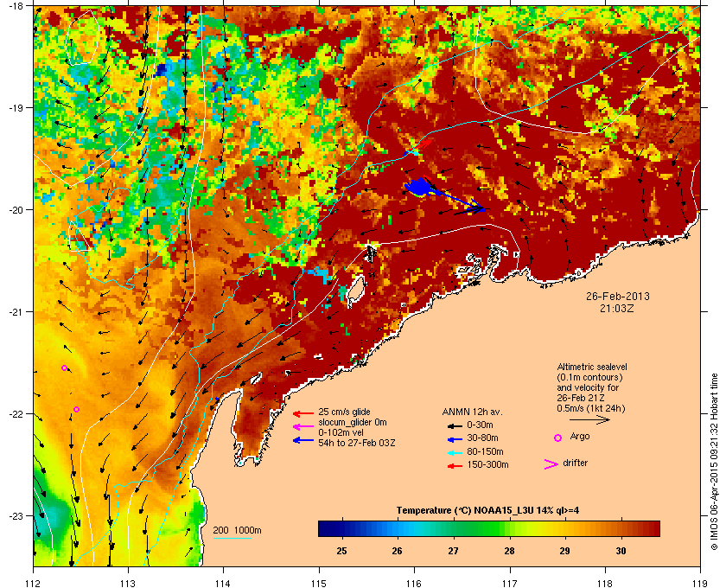Select the blue 54h track legend arrow

click(x=303, y=440)
